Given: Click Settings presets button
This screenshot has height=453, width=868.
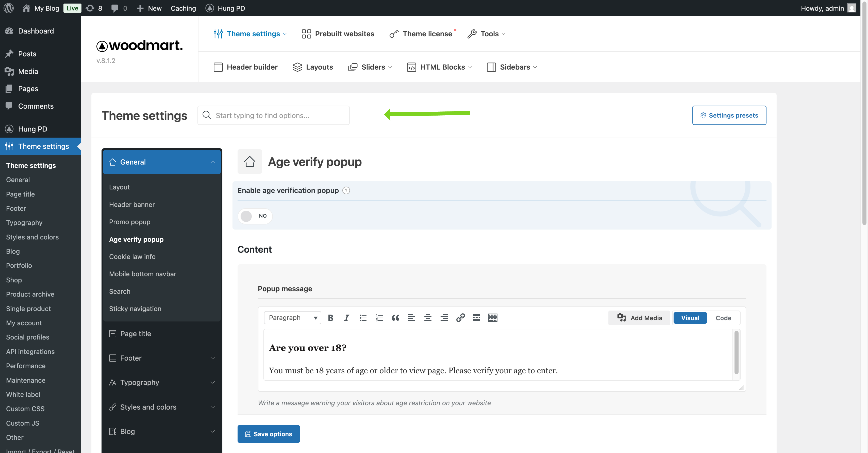Looking at the screenshot, I should click(x=729, y=115).
